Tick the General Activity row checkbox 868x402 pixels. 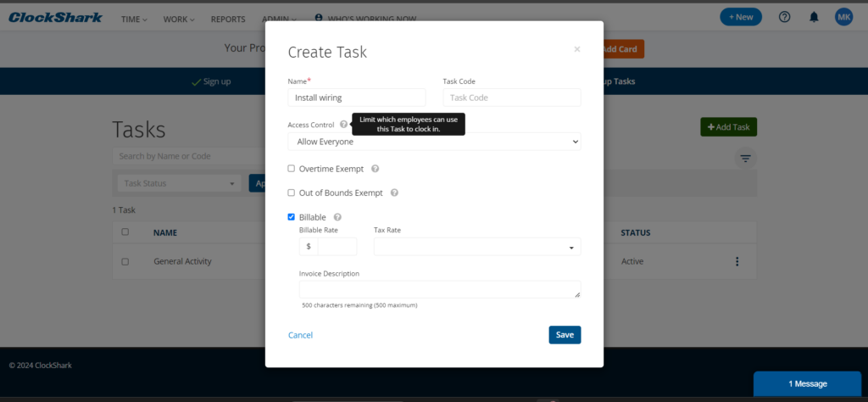point(125,261)
